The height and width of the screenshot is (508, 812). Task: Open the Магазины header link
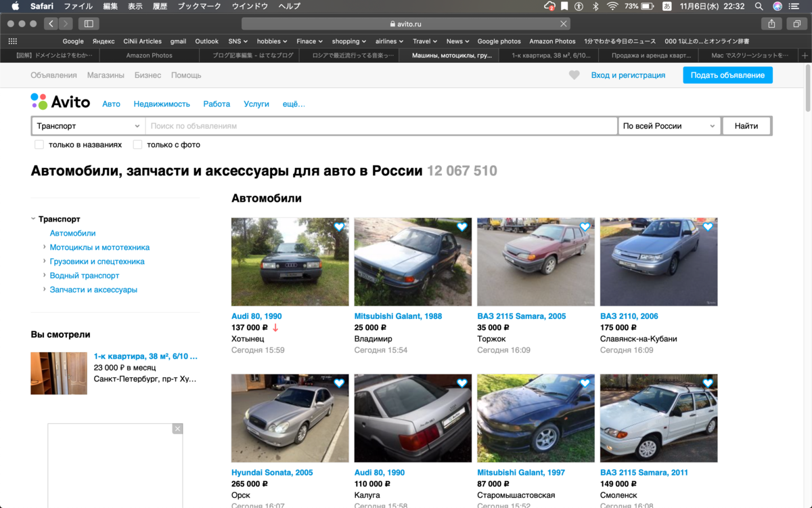coord(106,75)
